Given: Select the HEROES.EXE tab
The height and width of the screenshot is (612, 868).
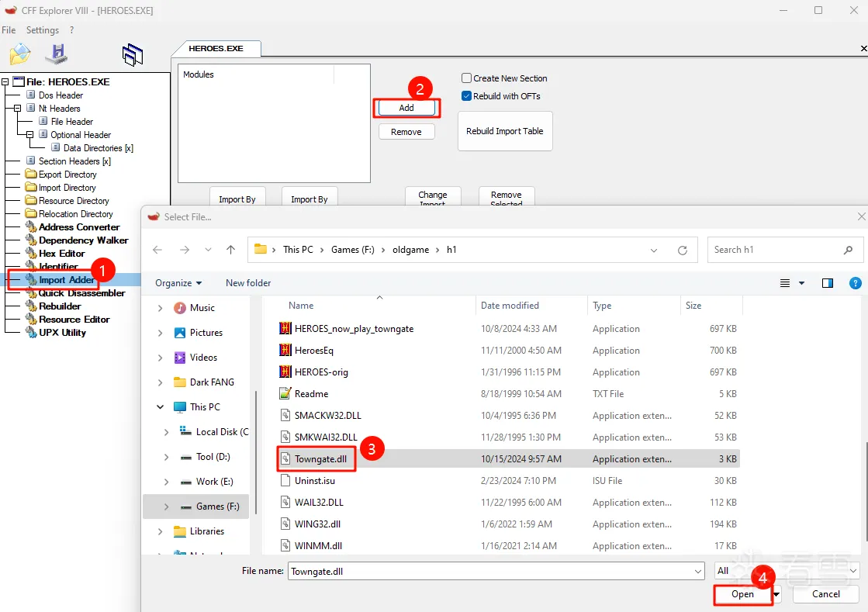Looking at the screenshot, I should pos(216,48).
